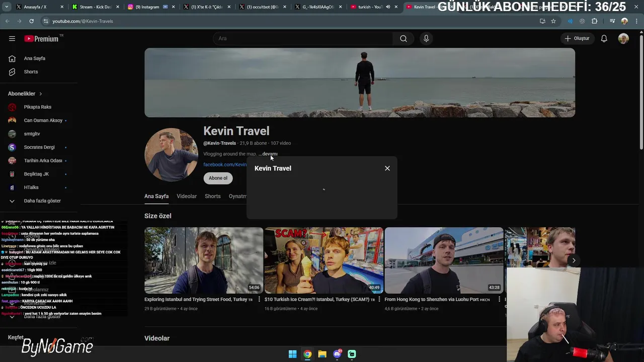Open Discord from the taskbar
The height and width of the screenshot is (362, 644).
pyautogui.click(x=337, y=354)
